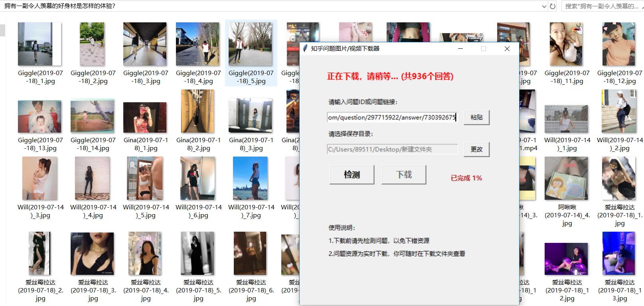This screenshot has height=306, width=644.
Task: Select file 爱丝霉拉达(2019-07-18)_5.jpg
Action: tap(198, 267)
